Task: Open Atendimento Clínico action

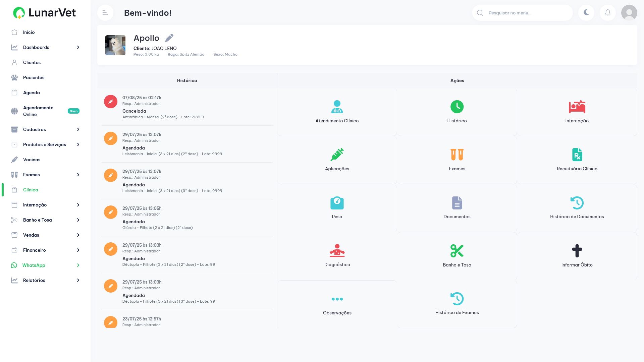Action: coord(337,112)
